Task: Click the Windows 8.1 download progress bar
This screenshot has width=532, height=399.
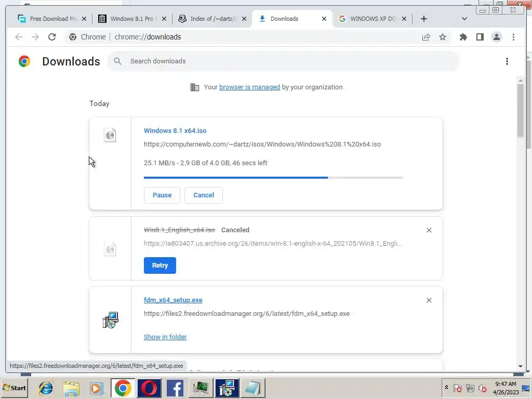Action: click(273, 178)
